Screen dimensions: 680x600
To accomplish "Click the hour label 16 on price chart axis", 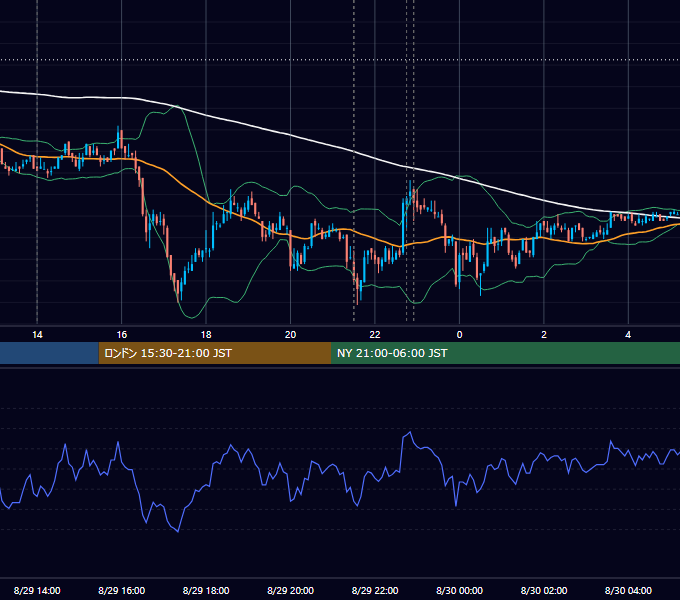I will 122,335.
